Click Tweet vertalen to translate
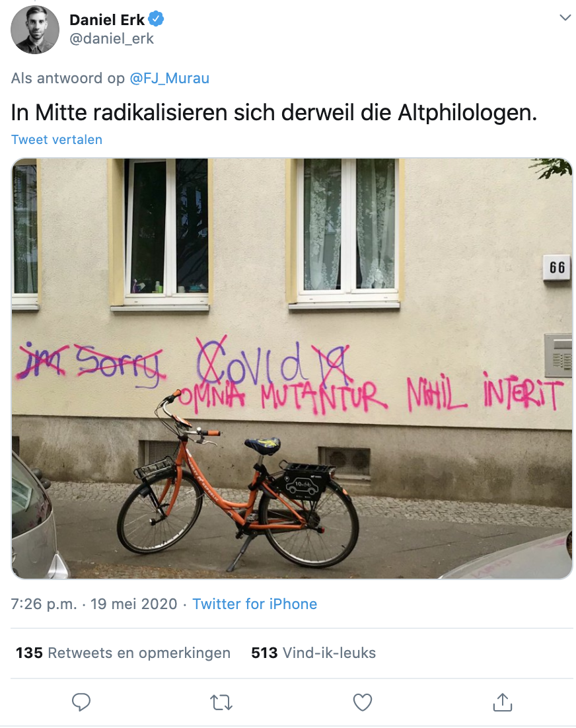Image resolution: width=576 pixels, height=728 pixels. click(x=57, y=139)
